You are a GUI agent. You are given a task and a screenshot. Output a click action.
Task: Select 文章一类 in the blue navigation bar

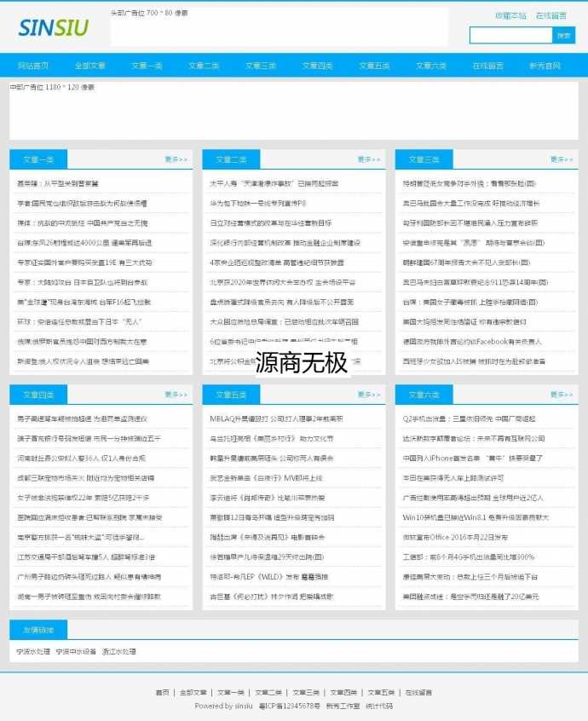pyautogui.click(x=147, y=66)
